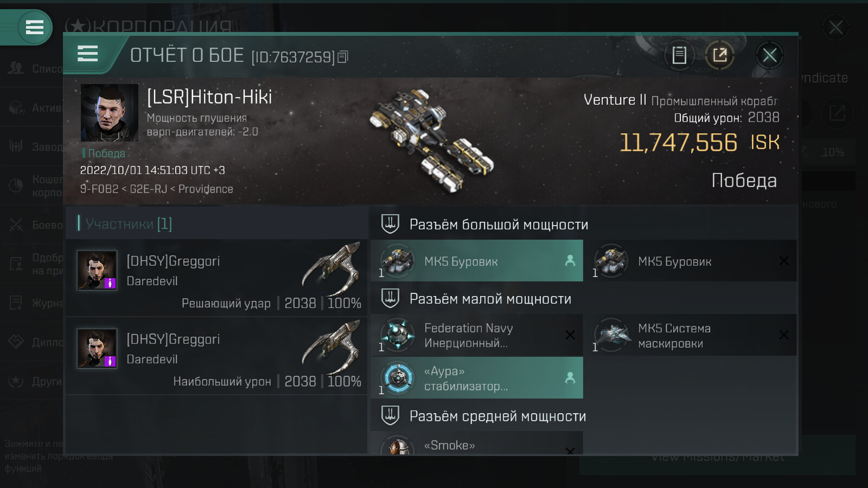Viewport: 868px width, 488px height.
Task: Select the highlighted MK5 Буровик module
Action: [477, 261]
